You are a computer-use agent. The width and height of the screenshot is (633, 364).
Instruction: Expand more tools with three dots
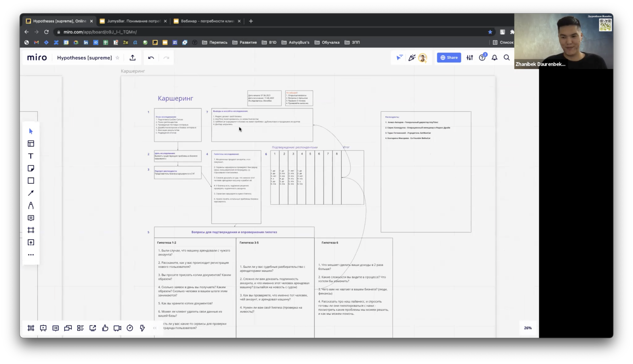(x=31, y=255)
